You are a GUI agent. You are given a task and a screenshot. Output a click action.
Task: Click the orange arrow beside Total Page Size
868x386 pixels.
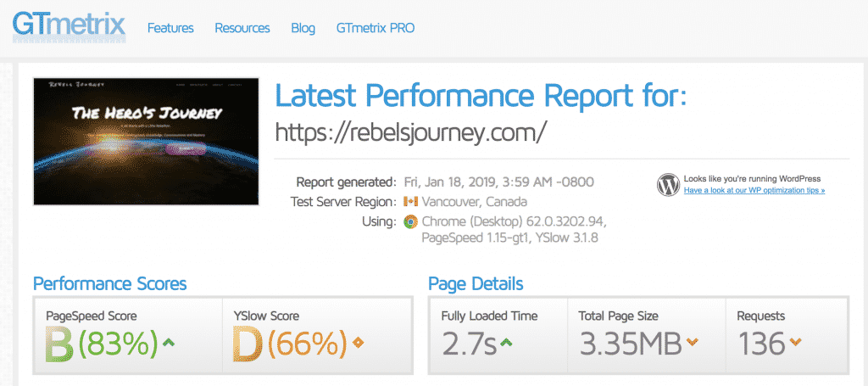click(x=692, y=343)
